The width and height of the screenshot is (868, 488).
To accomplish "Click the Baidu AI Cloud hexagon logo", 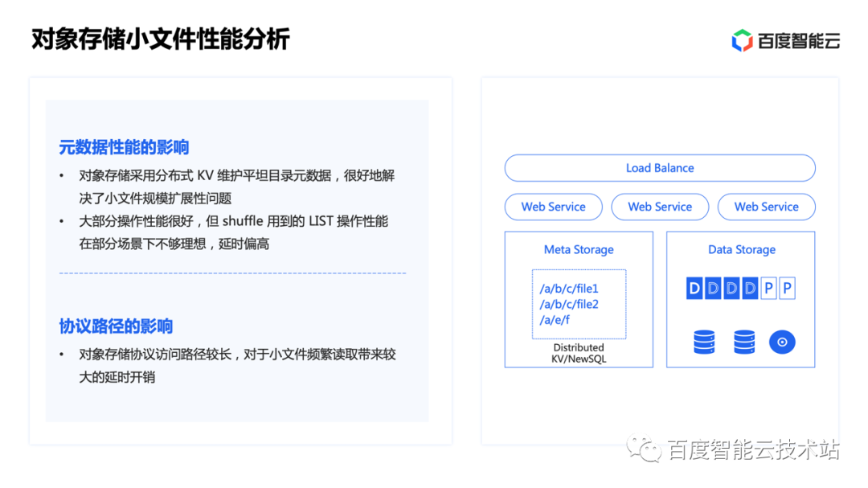I will [742, 40].
